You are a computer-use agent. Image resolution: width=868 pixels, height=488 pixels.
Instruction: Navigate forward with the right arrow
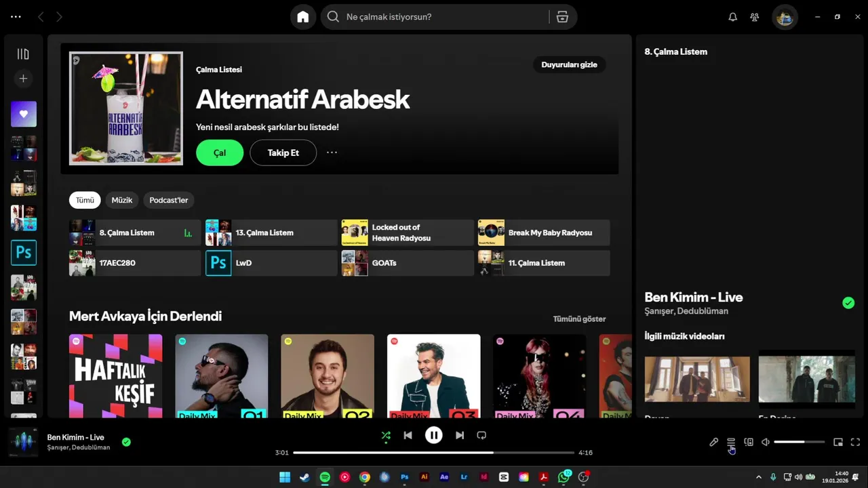[x=59, y=17]
